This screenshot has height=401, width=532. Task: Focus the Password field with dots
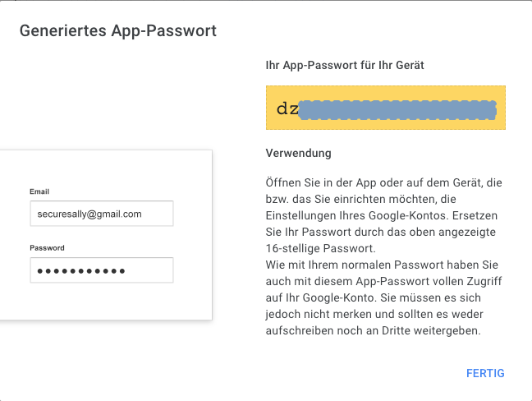coord(101,270)
